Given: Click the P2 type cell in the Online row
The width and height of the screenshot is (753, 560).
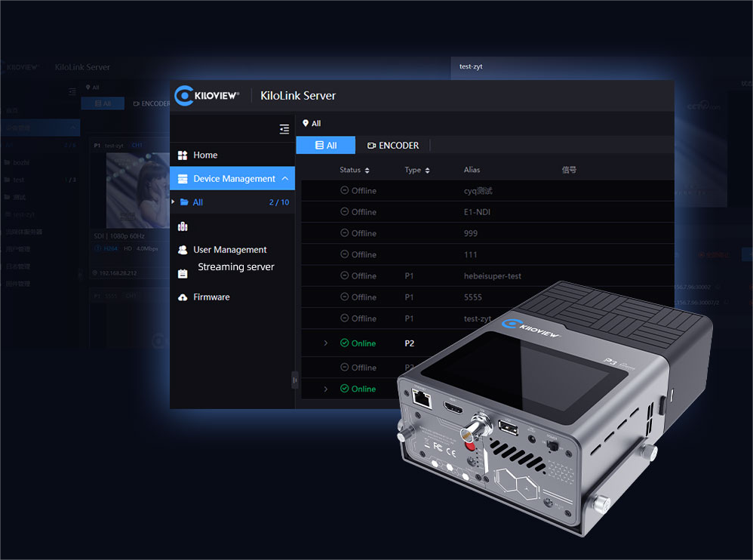Looking at the screenshot, I should (409, 343).
